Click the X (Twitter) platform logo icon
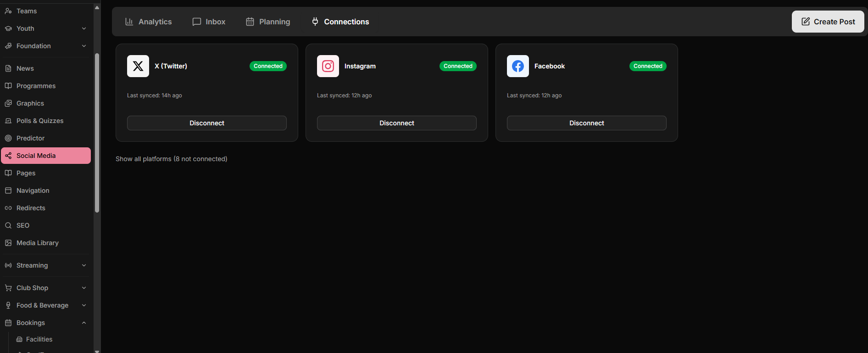Screen dimensions: 868x353 click(x=138, y=66)
